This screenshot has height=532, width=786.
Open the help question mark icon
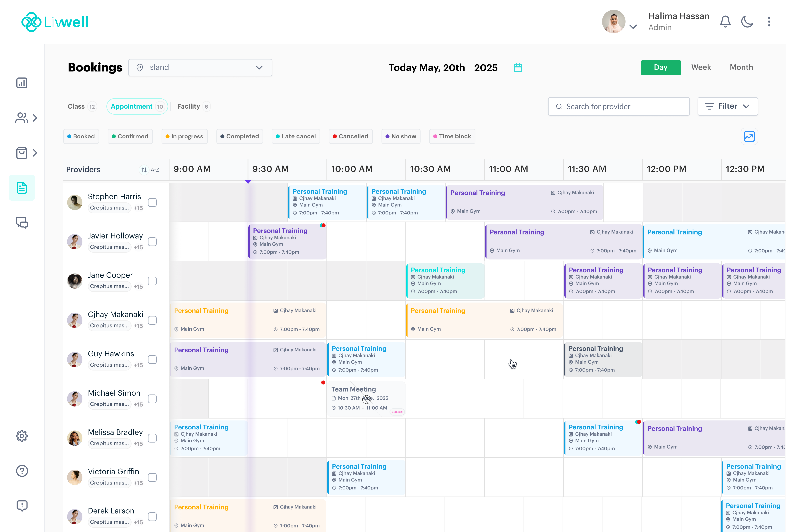22,471
